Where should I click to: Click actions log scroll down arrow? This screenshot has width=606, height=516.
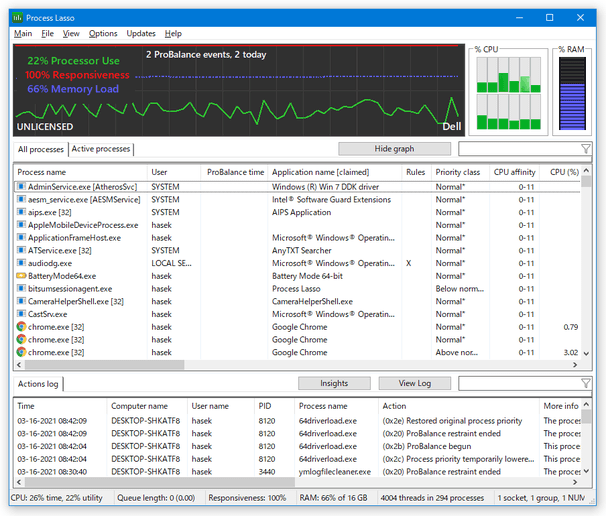point(586,471)
